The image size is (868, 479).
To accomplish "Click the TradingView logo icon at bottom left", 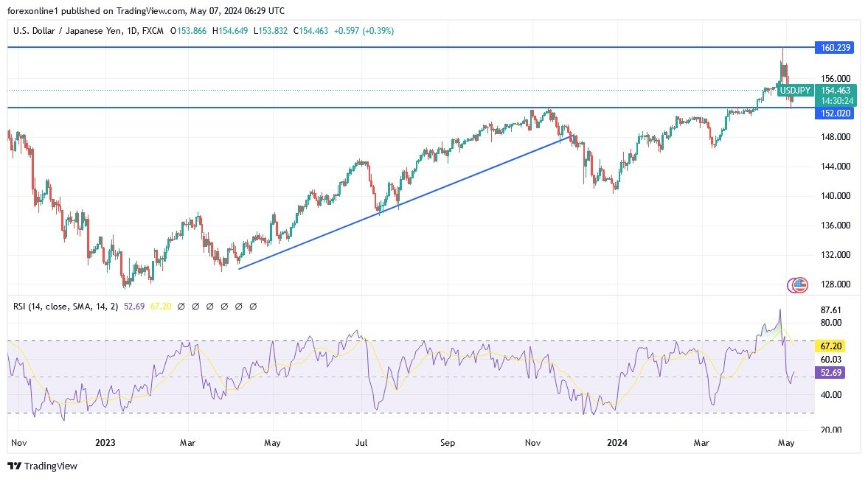I will (13, 466).
